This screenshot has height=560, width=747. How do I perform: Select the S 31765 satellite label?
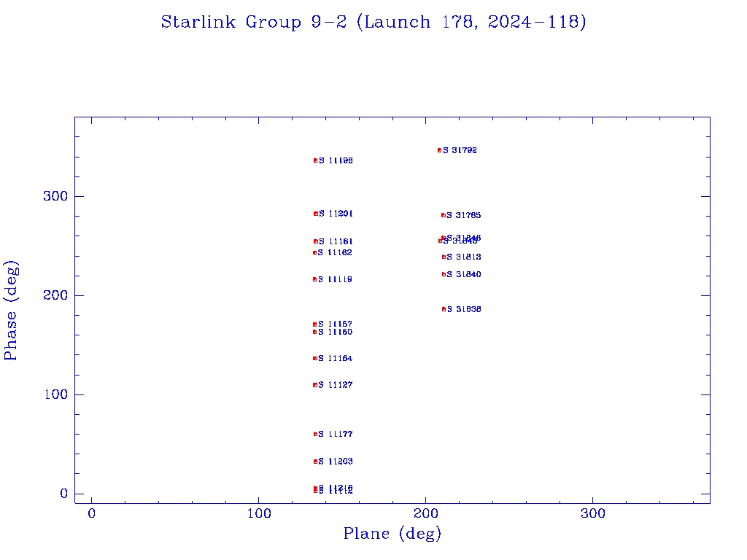click(x=463, y=215)
